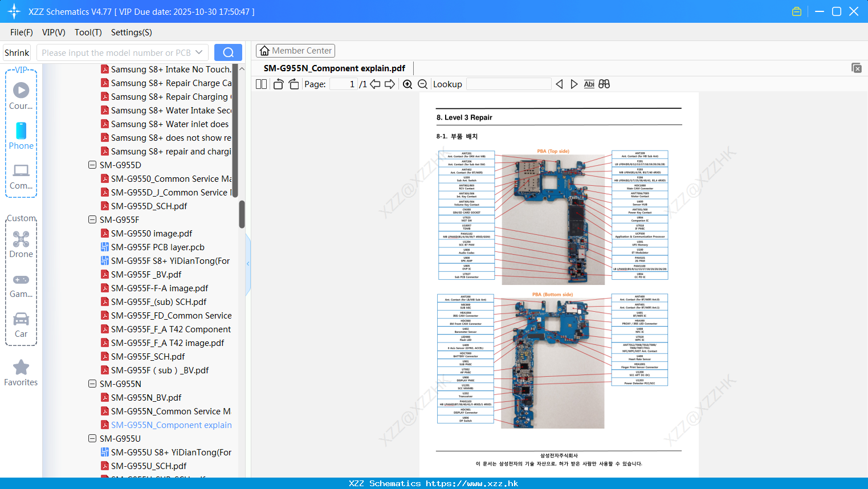Click the PBA bottom side board image

(x=552, y=363)
